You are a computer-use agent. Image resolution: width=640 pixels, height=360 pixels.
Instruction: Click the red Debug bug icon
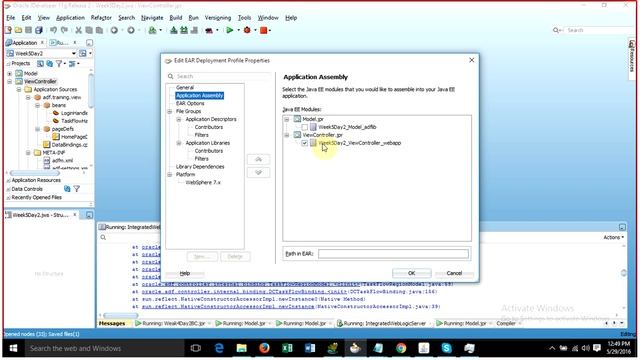pos(247,30)
